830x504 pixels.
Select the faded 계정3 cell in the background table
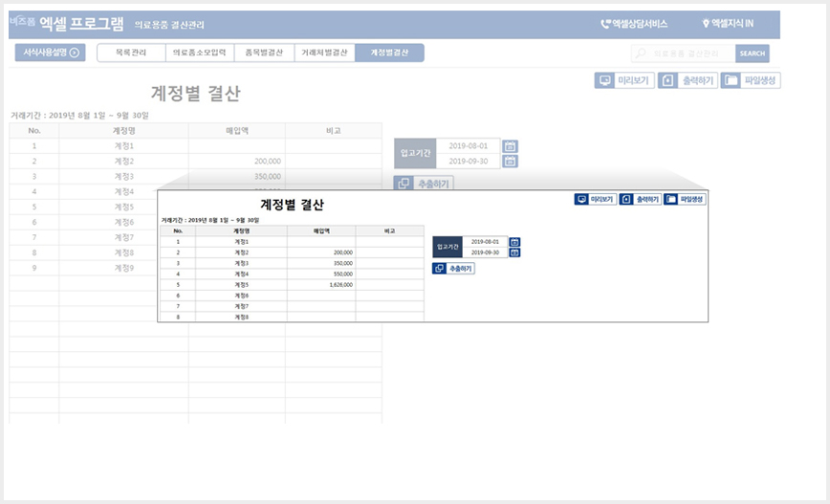[124, 176]
